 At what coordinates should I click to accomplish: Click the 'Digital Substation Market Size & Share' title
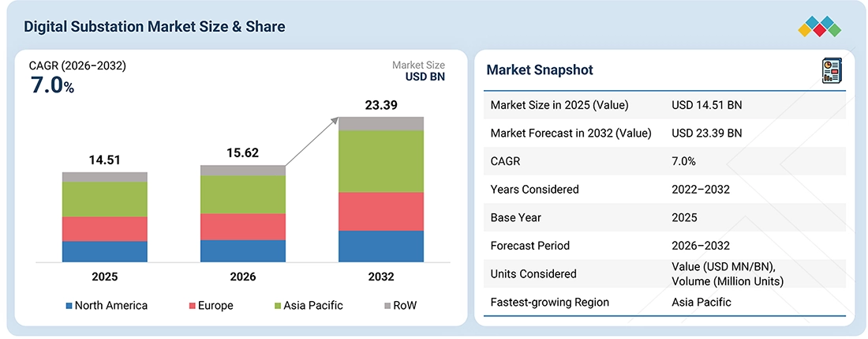[155, 27]
